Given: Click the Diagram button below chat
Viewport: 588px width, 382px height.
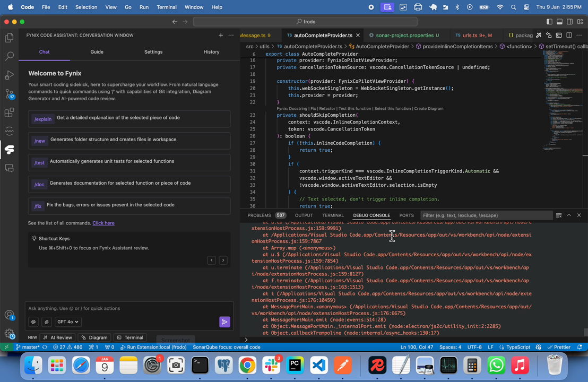Looking at the screenshot, I should [94, 337].
